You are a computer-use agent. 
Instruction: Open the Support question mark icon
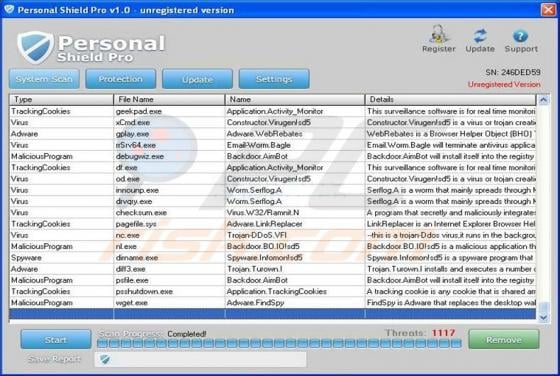coord(520,36)
